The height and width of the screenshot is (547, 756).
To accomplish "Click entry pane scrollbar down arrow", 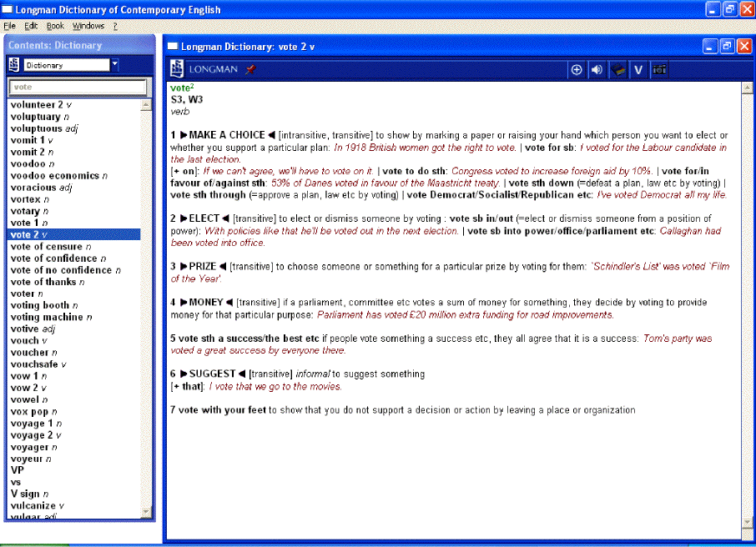I will [748, 522].
